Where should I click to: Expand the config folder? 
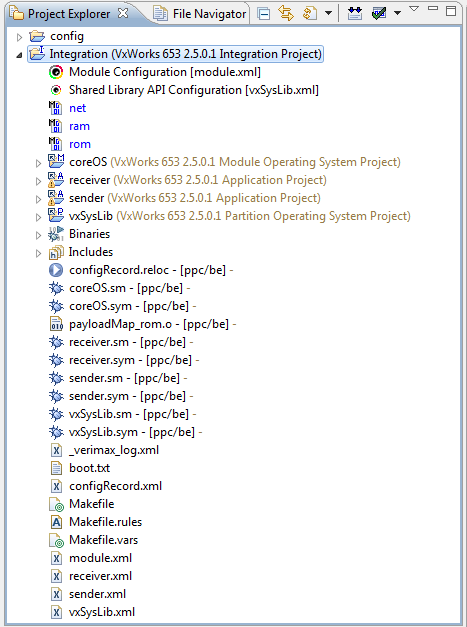[19, 37]
